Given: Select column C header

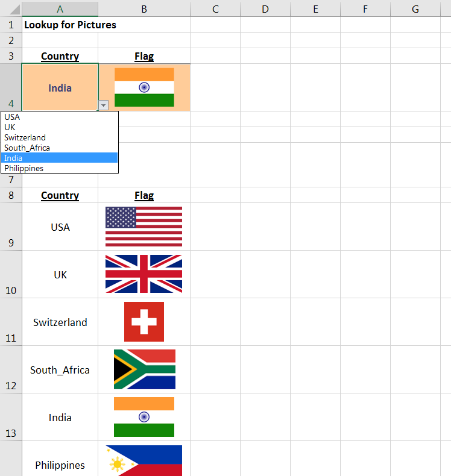Looking at the screenshot, I should click(x=215, y=9).
